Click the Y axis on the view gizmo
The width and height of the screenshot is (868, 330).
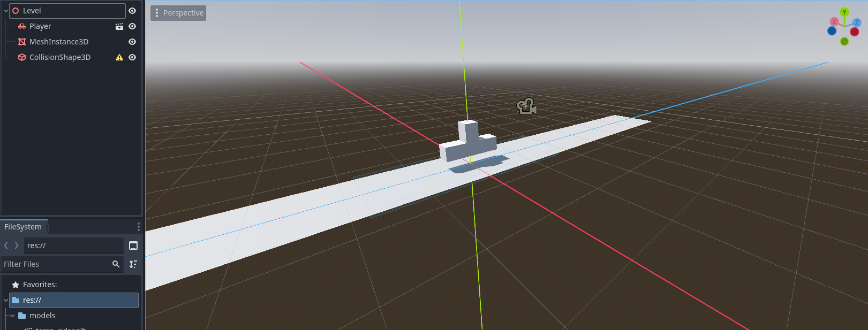click(844, 12)
